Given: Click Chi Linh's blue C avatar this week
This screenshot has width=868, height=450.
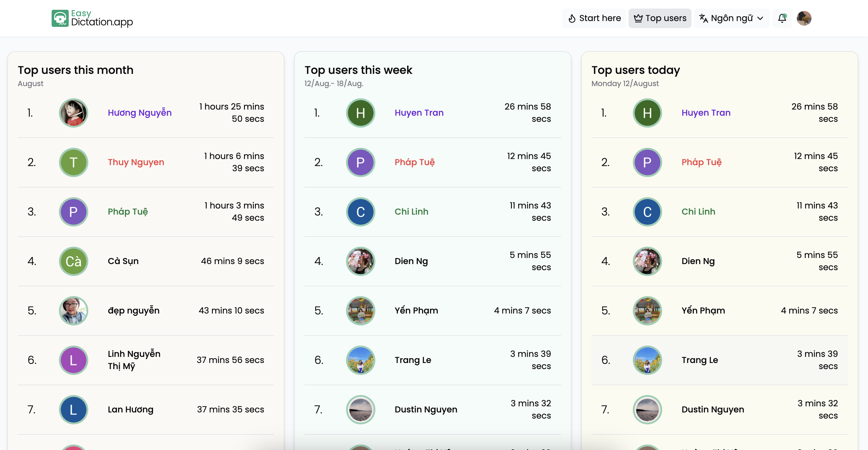Looking at the screenshot, I should [x=360, y=212].
